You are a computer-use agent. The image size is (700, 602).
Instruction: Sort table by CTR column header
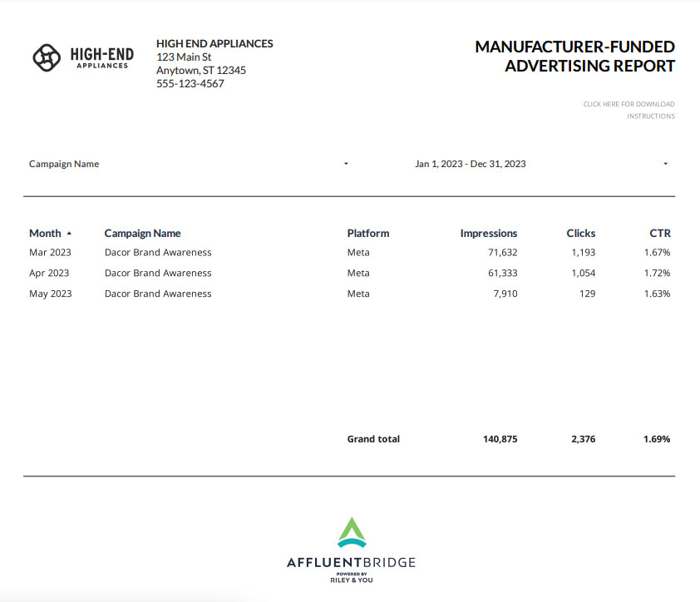[659, 234]
